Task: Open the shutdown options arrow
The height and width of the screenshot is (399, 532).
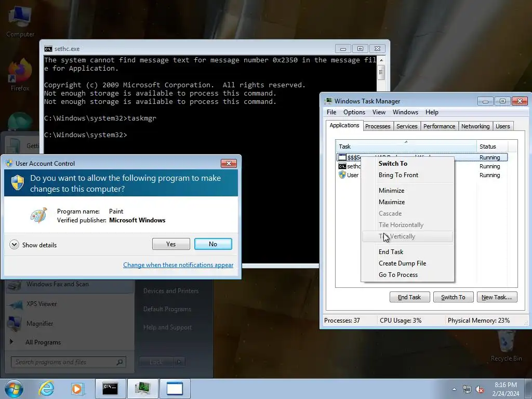Action: coord(179,362)
